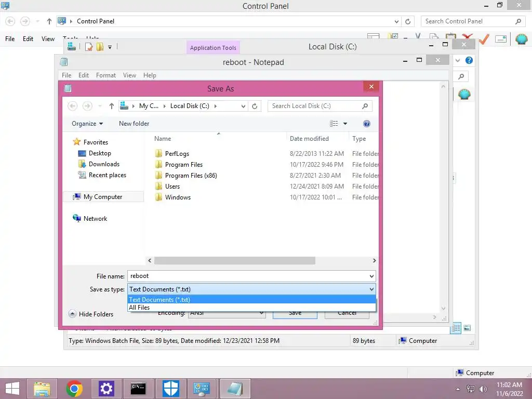Screen dimensions: 532x399
Task: Switch to the Application Tools ribbon tab
Action: [213, 48]
